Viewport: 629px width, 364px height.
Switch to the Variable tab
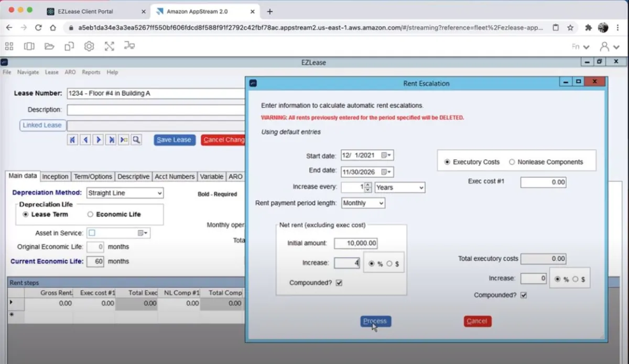pos(212,177)
